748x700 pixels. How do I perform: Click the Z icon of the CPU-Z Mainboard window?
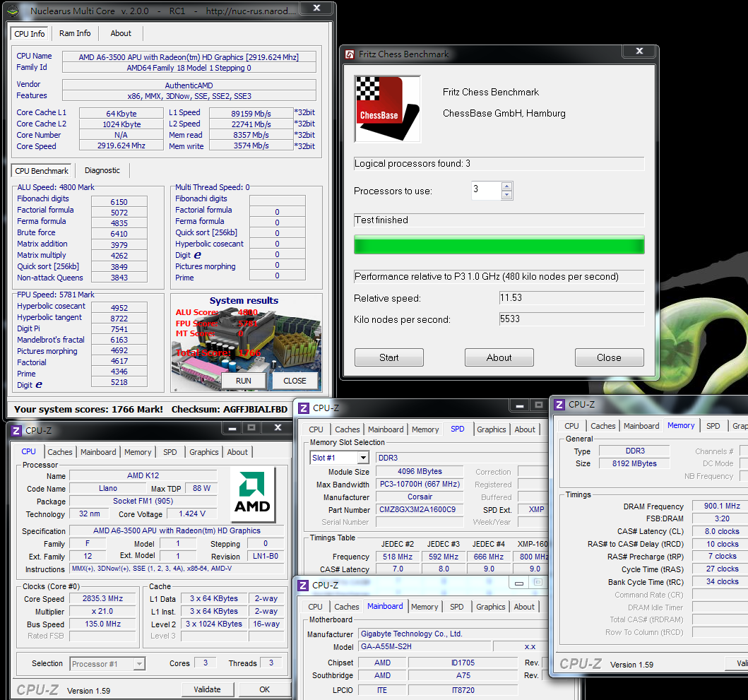pyautogui.click(x=303, y=586)
